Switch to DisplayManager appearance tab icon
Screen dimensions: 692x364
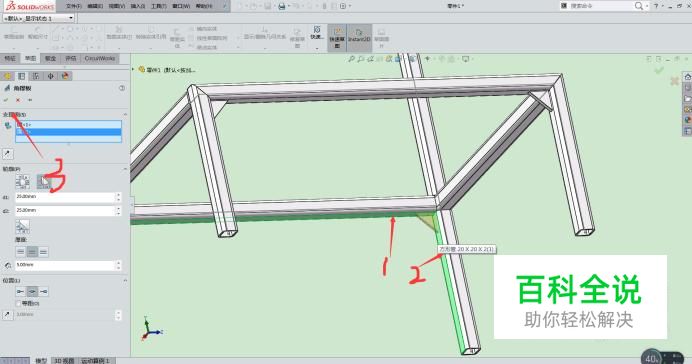(65, 76)
